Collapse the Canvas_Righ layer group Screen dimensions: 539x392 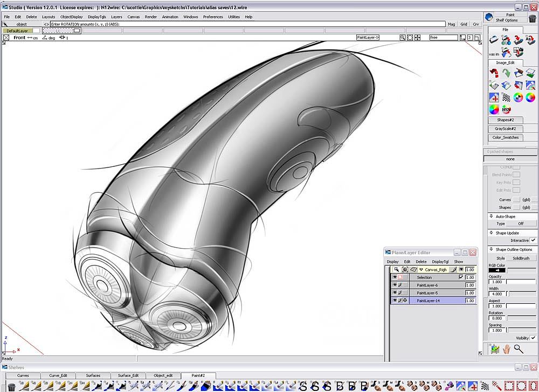click(x=421, y=269)
